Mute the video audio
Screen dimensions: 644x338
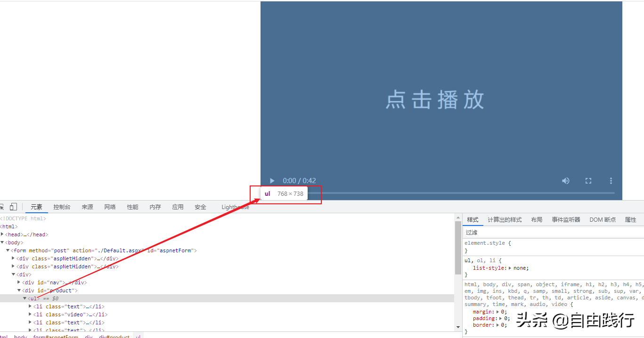click(565, 180)
